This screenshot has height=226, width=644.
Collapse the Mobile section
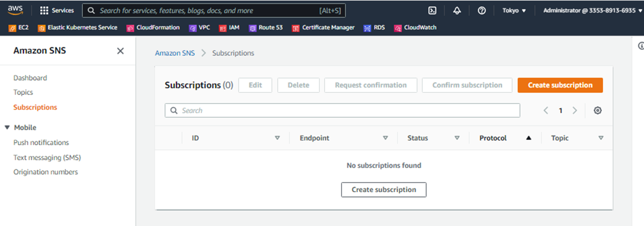[x=7, y=127]
